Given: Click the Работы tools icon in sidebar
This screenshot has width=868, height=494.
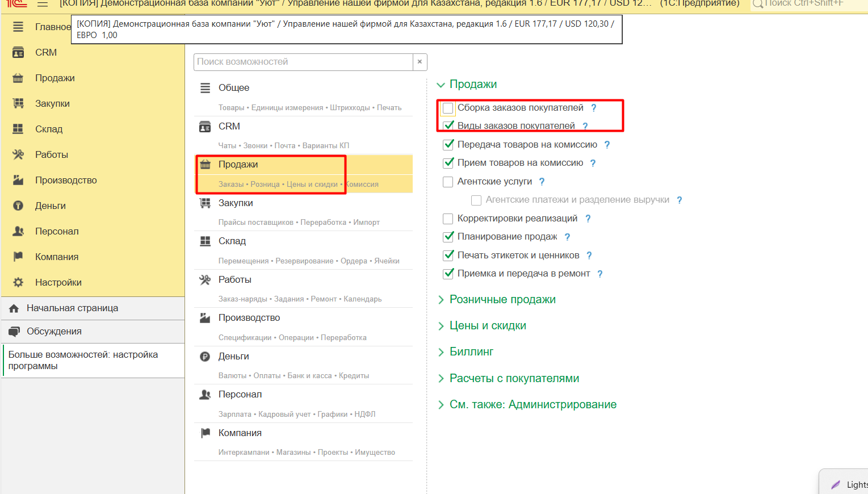Looking at the screenshot, I should [x=18, y=154].
